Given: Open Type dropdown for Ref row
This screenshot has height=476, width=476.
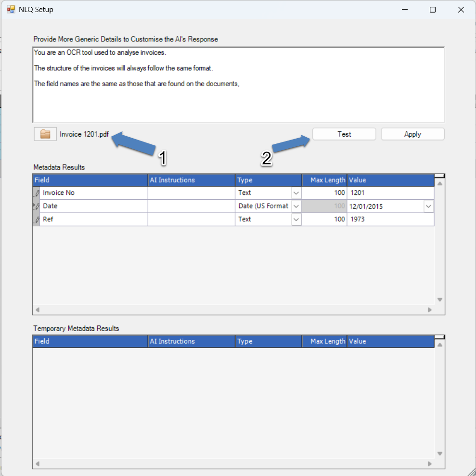Looking at the screenshot, I should pos(296,219).
